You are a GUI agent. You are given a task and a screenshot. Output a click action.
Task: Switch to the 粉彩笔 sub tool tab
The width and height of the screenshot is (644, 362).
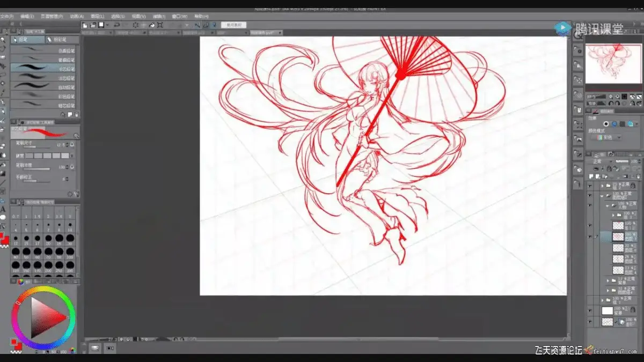pos(63,40)
